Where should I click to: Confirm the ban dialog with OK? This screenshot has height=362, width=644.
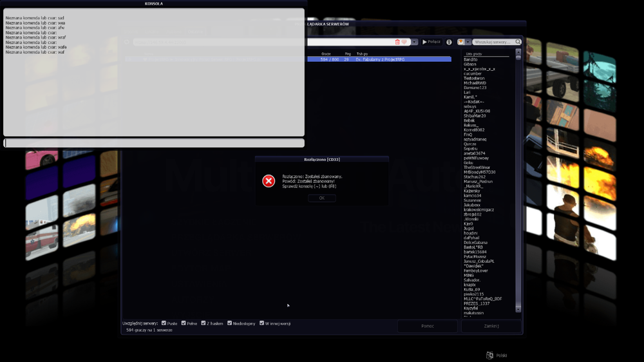point(321,198)
